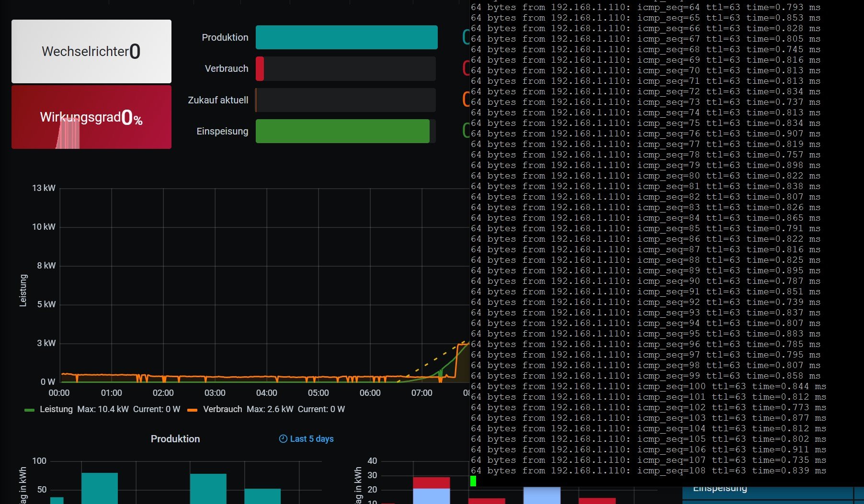
Task: Toggle Verbrauch series in chart legend
Action: coord(222,409)
